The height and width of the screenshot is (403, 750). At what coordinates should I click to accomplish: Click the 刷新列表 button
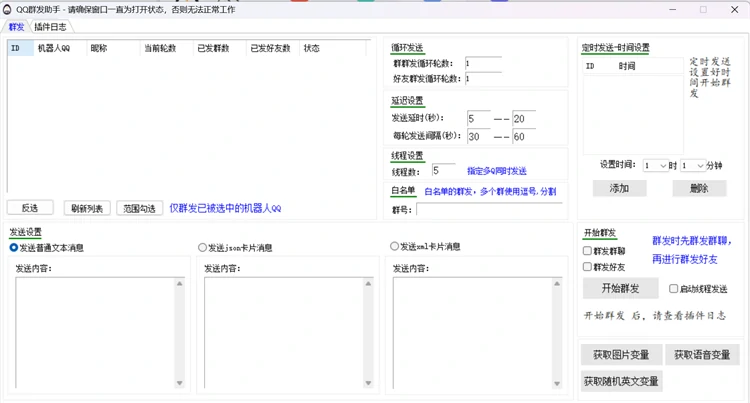[x=87, y=208]
